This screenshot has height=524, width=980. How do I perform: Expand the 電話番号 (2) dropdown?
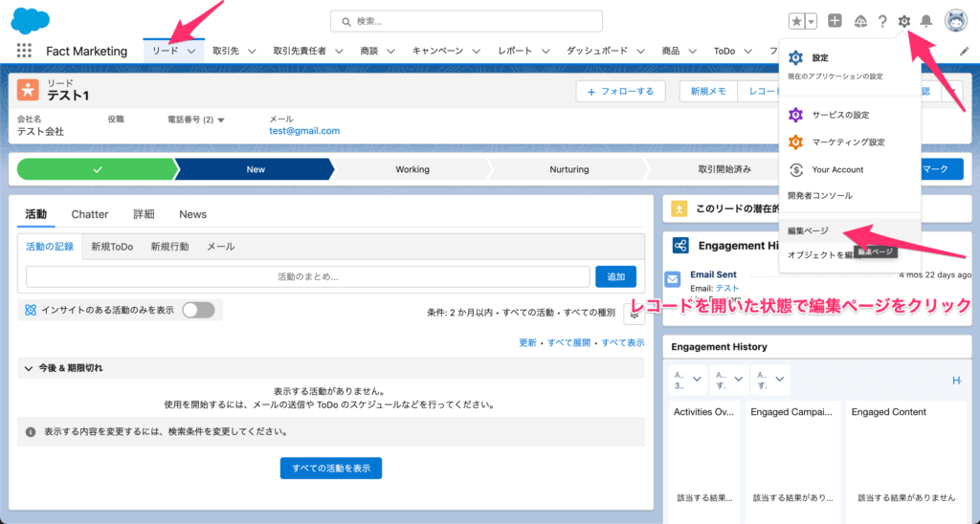point(221,120)
